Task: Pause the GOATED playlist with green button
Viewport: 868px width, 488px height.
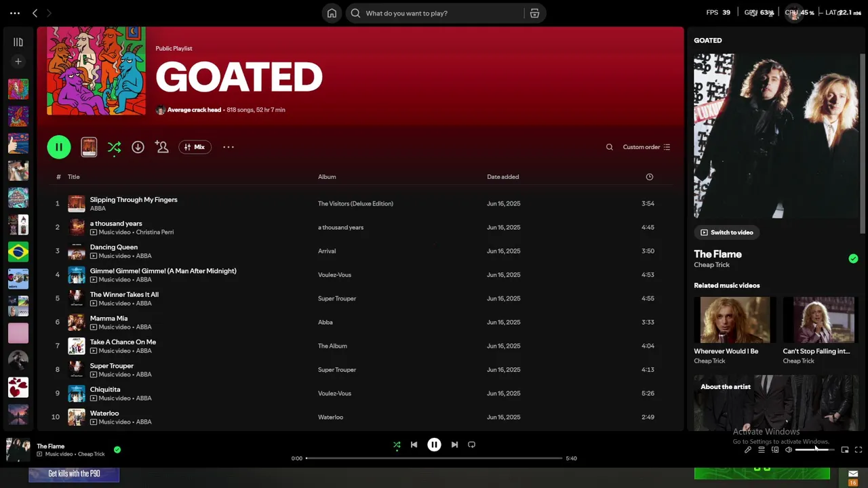Action: pos(59,147)
